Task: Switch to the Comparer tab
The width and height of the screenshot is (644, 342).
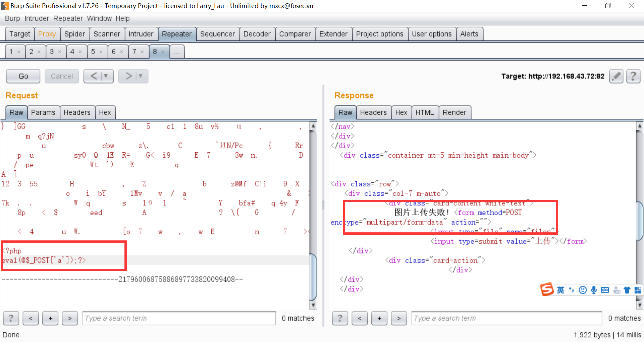Action: 295,34
